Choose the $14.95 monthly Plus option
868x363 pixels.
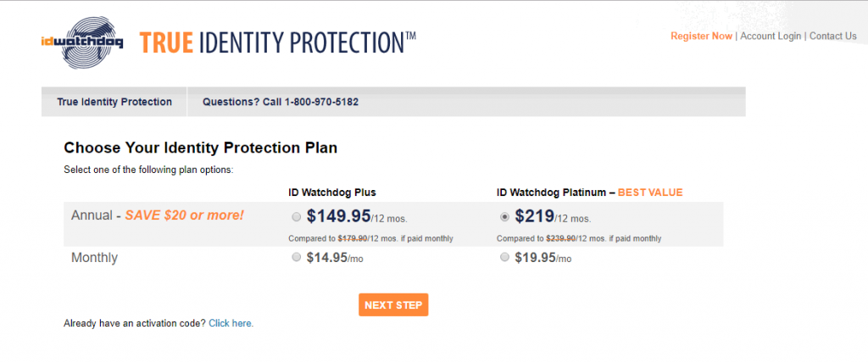click(296, 257)
